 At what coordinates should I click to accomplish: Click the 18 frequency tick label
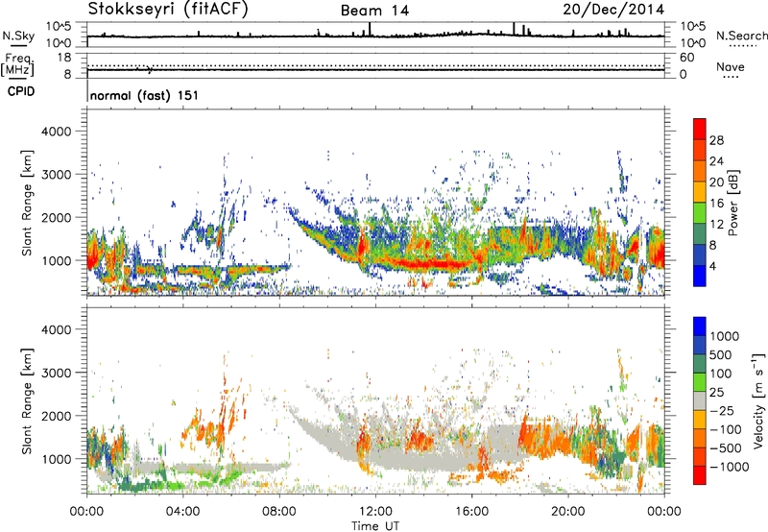(x=64, y=58)
